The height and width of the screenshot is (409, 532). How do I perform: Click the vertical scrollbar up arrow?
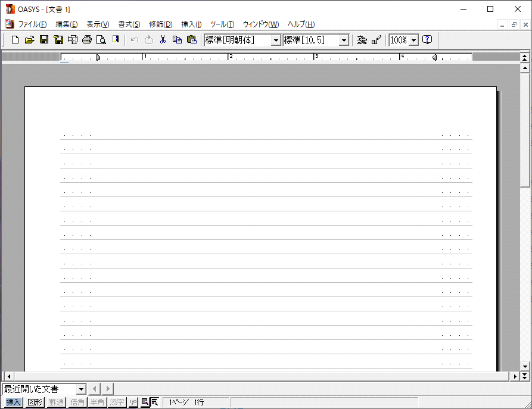point(524,68)
